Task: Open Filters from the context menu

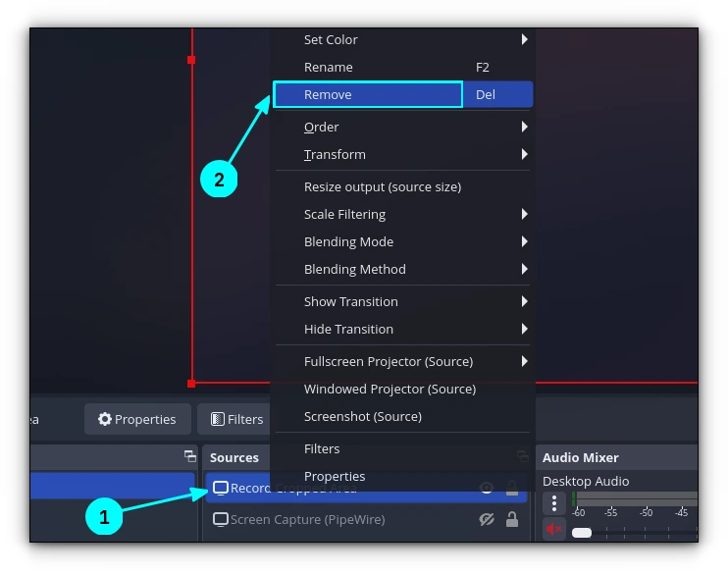Action: (402, 449)
